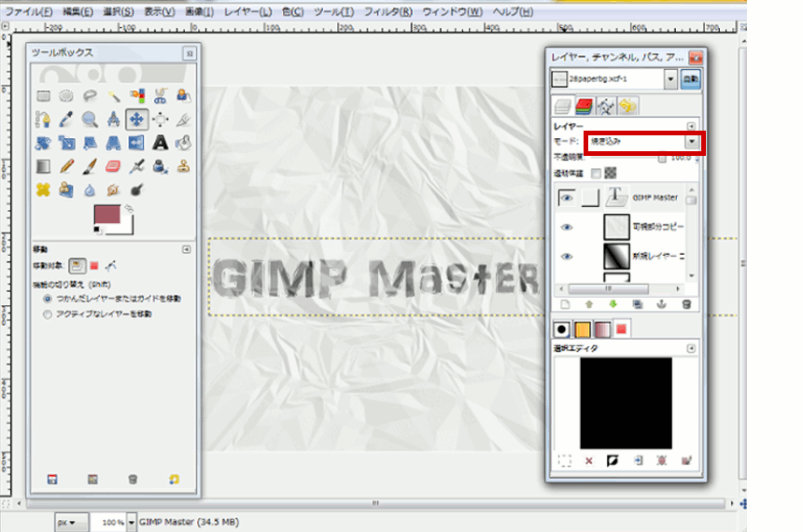Screen dimensions: 803x532
Task: Select the Blur/Sharpen droplet tool
Action: point(91,190)
